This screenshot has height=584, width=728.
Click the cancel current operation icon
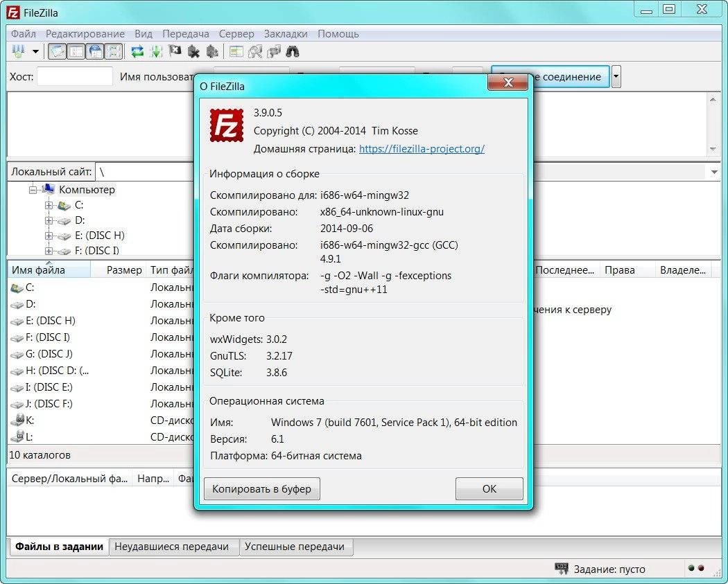tap(175, 51)
